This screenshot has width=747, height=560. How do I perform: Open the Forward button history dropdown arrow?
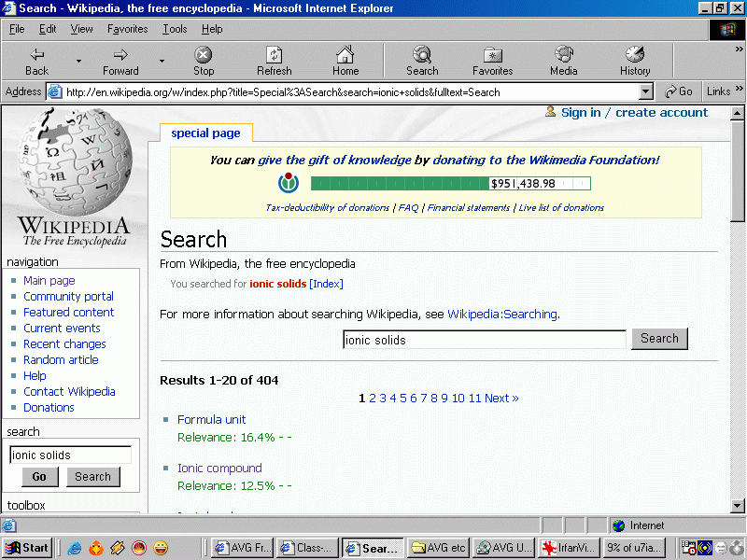[x=162, y=61]
